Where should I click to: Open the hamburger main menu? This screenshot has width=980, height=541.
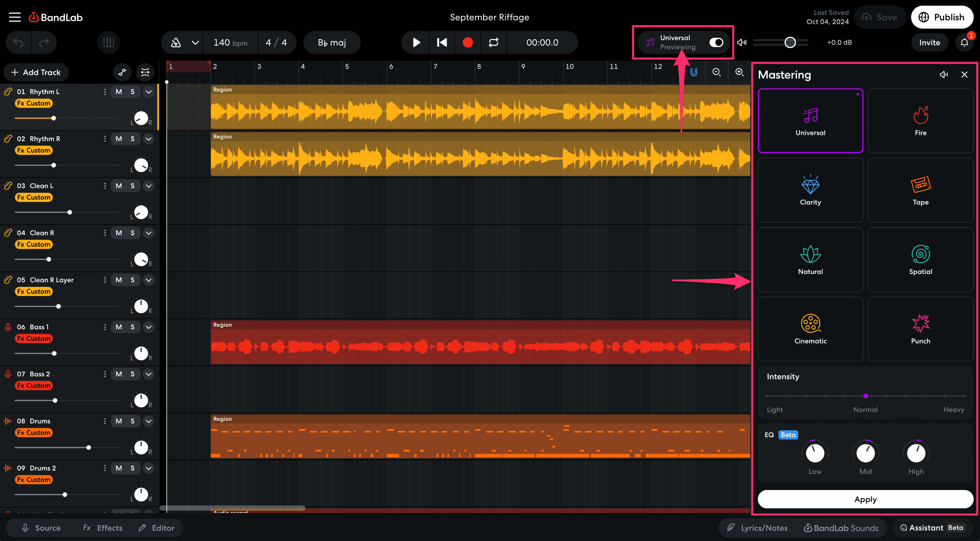15,17
